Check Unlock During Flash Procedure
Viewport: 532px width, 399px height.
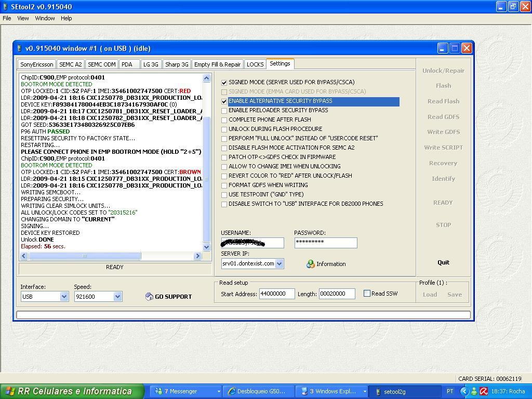224,129
